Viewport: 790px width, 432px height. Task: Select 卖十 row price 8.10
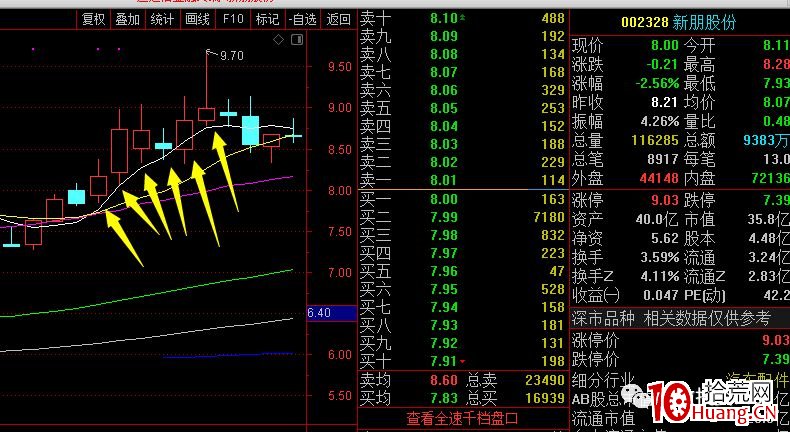[444, 19]
